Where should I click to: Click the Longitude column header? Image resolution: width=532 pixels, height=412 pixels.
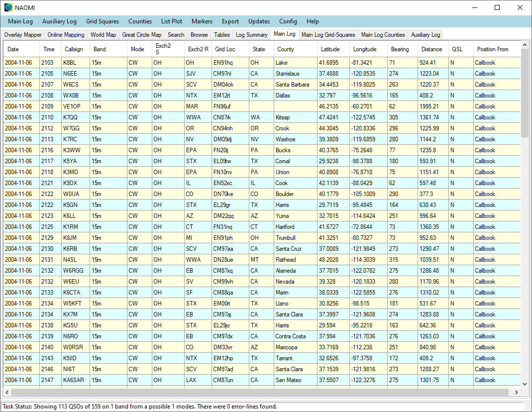[368, 49]
